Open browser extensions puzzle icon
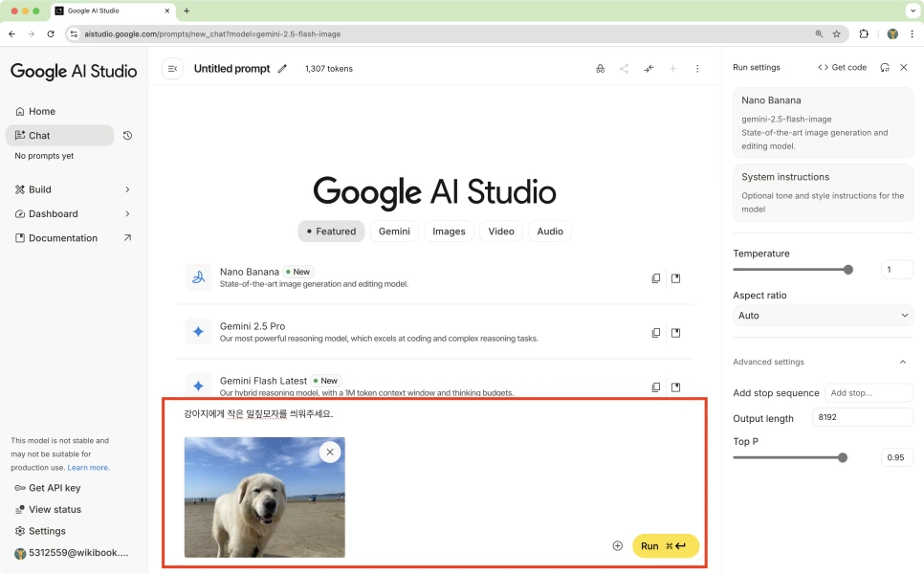Viewport: 924px width, 574px height. pos(864,34)
